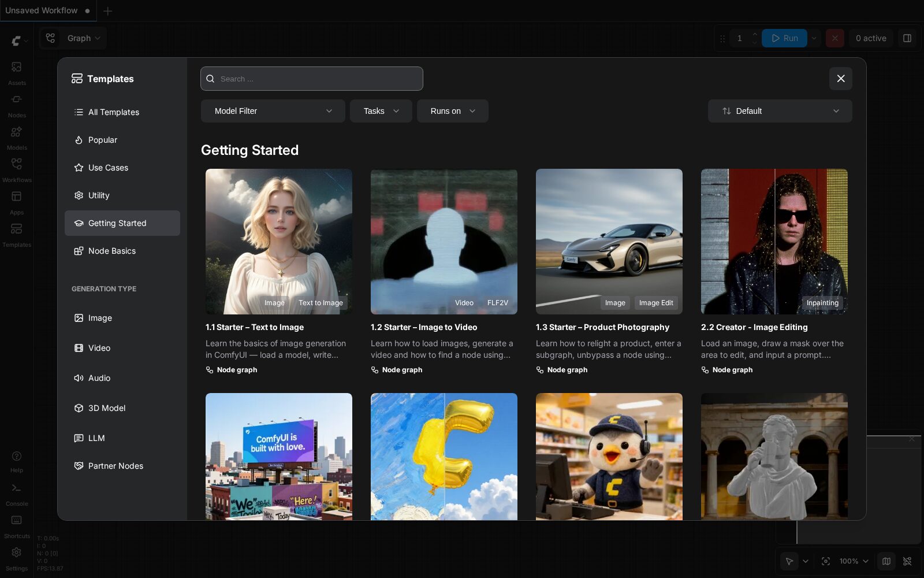Click the select cursor tool icon
This screenshot has width=924, height=578.
click(x=789, y=561)
